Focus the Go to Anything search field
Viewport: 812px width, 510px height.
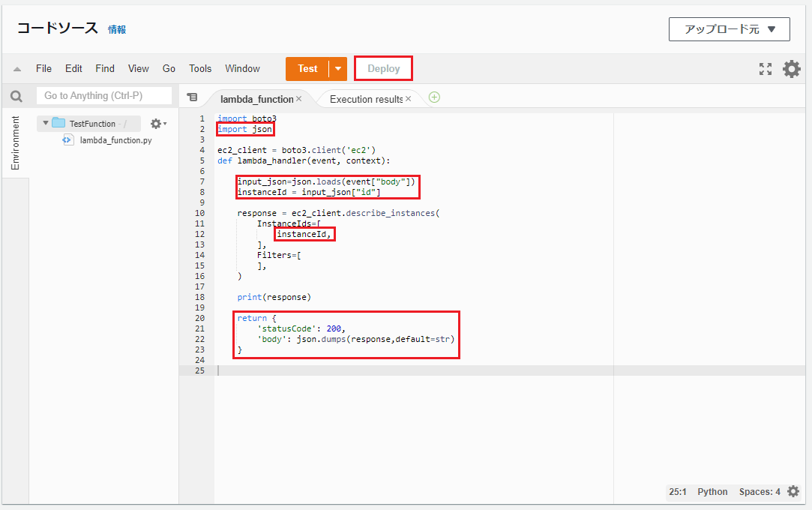(104, 96)
